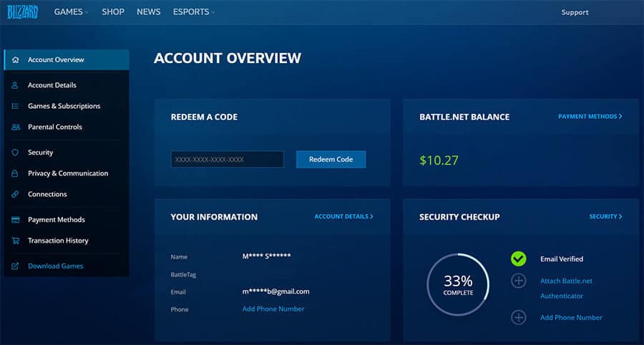Viewport: 644px width, 345px height.
Task: Click the plus circle beside Attach Battle.net Authenticator
Action: [519, 281]
